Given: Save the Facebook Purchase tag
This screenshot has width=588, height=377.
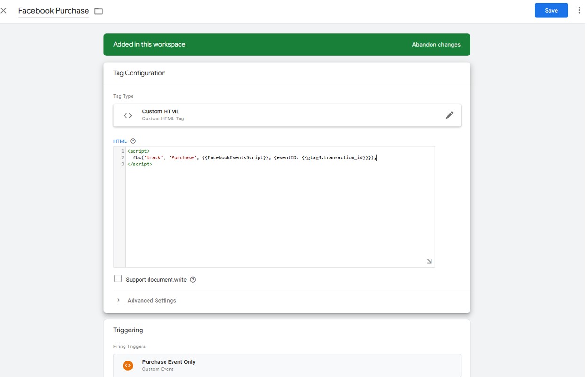Looking at the screenshot, I should 551,10.
